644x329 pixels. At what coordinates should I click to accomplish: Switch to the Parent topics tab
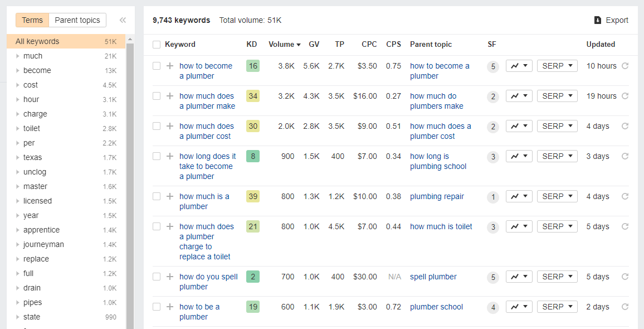click(x=77, y=20)
